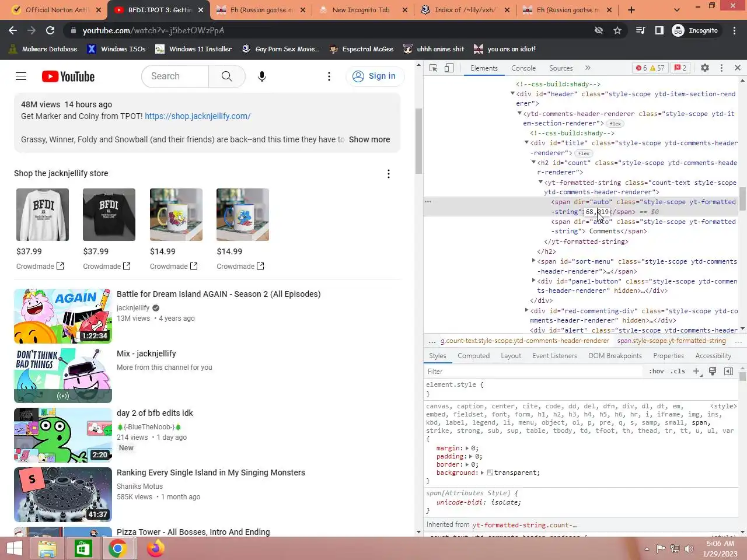
Task: Go back to the previous page
Action: pos(13,30)
